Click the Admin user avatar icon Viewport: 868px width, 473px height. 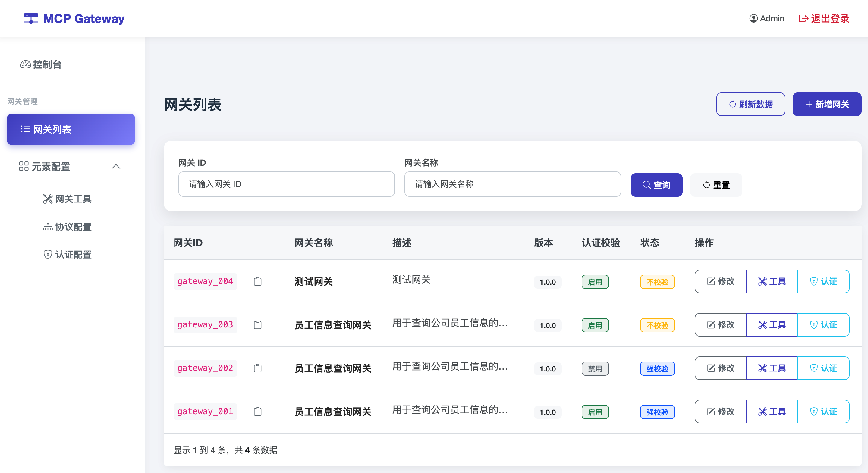(x=753, y=19)
